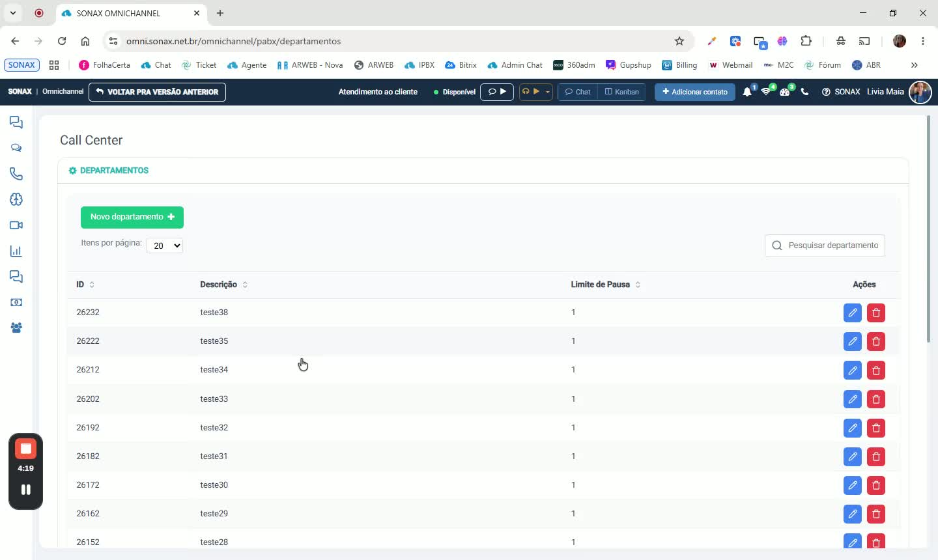Open the money billing sidebar icon

(16, 302)
